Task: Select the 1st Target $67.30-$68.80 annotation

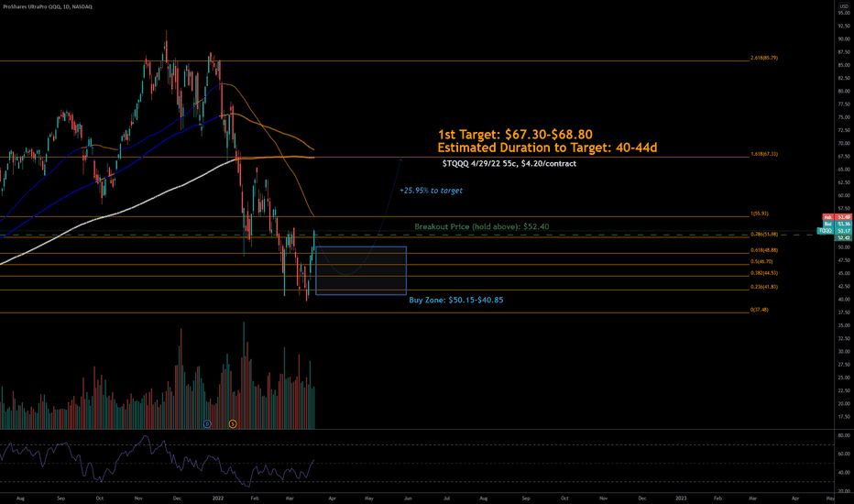Action: (515, 134)
